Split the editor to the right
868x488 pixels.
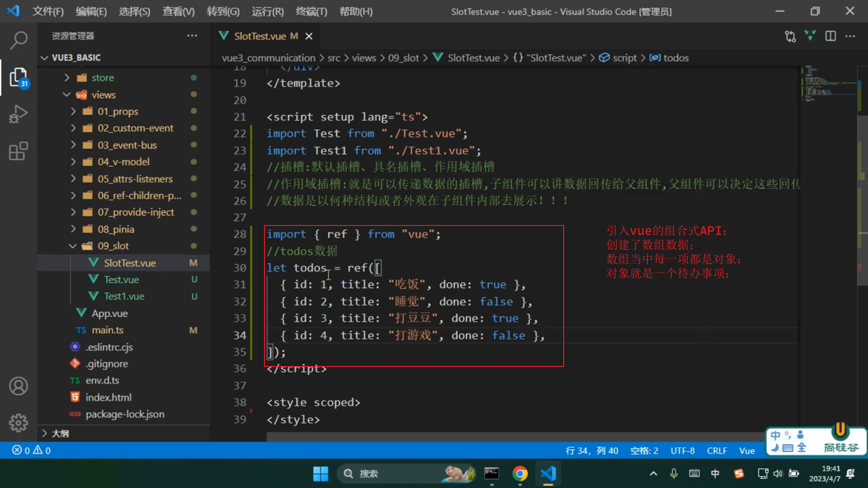tap(830, 36)
